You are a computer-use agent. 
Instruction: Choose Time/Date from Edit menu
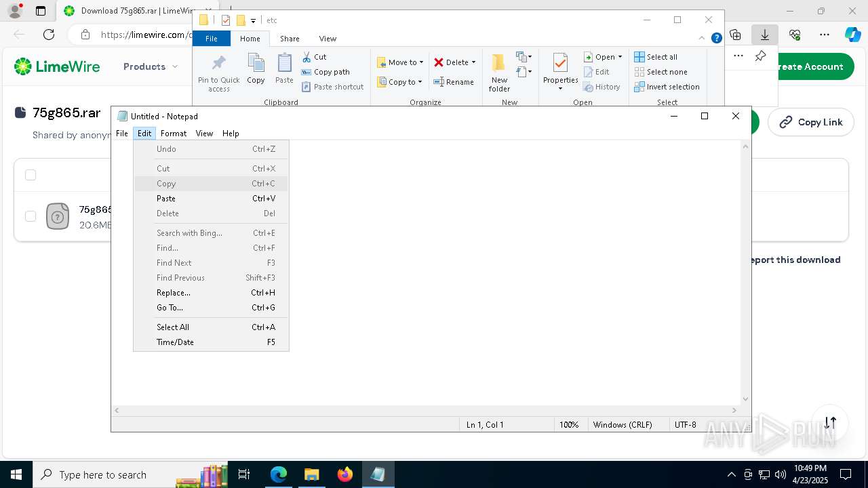tap(211, 342)
